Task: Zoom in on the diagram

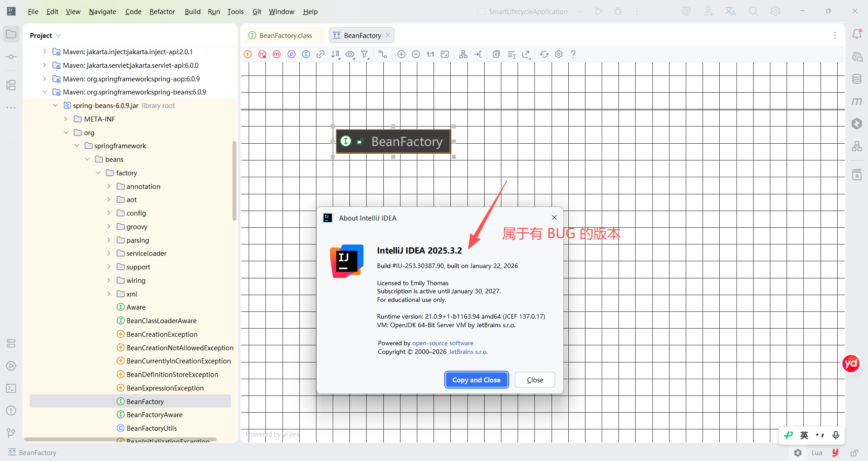Action: click(x=401, y=54)
